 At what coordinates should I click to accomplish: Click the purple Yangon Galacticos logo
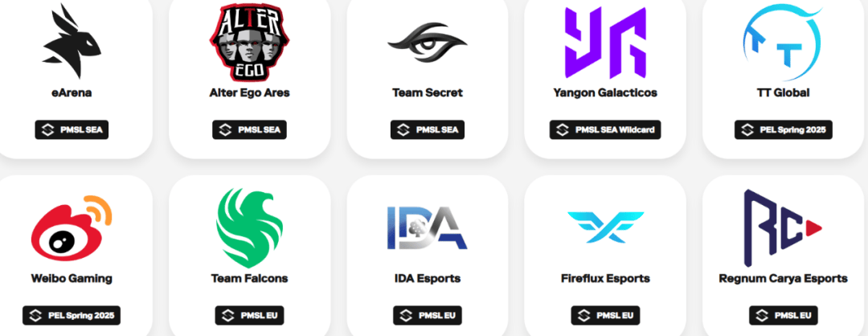click(605, 42)
